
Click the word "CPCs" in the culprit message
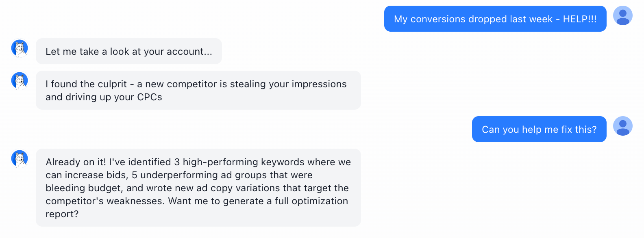149,97
